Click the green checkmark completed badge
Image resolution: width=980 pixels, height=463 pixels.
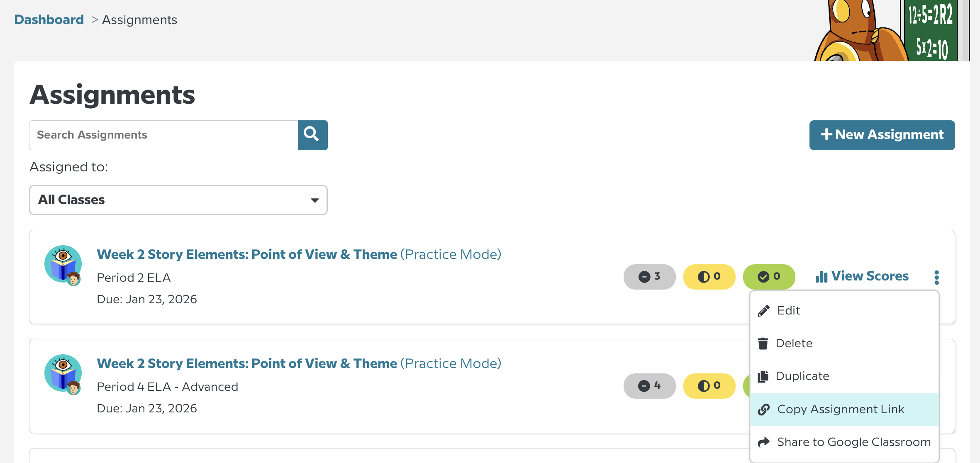tap(769, 277)
